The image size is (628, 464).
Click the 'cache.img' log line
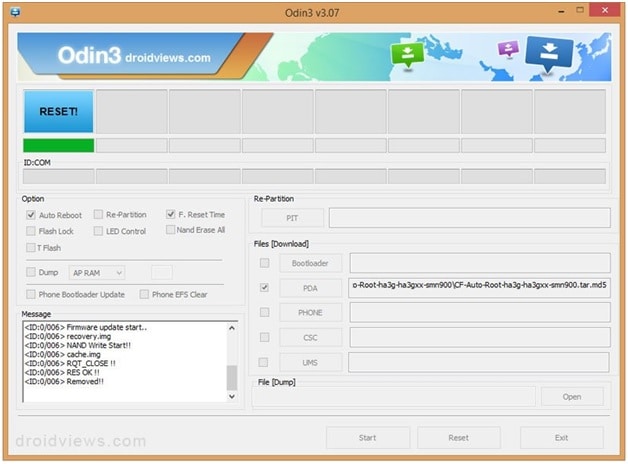point(63,354)
